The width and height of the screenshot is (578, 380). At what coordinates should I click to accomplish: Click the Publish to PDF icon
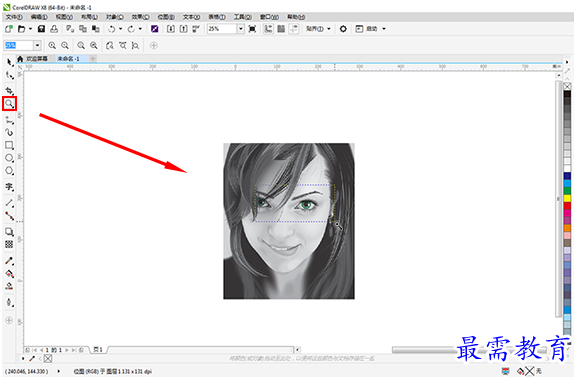[196, 29]
